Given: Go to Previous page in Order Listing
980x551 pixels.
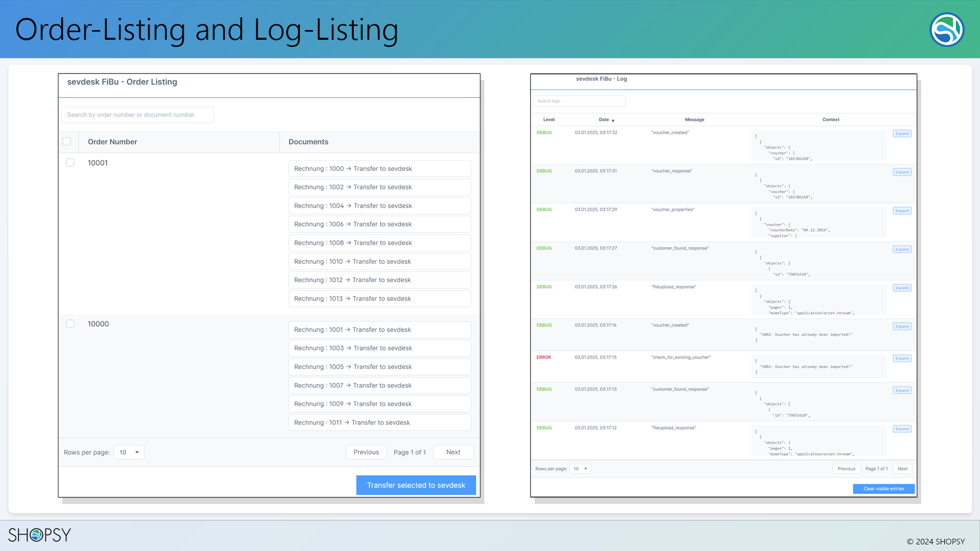Looking at the screenshot, I should point(366,452).
